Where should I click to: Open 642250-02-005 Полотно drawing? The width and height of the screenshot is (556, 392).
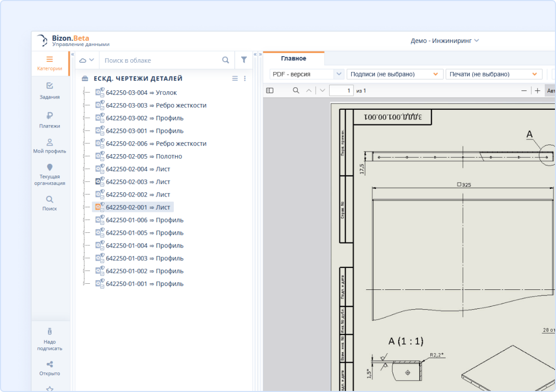click(143, 157)
